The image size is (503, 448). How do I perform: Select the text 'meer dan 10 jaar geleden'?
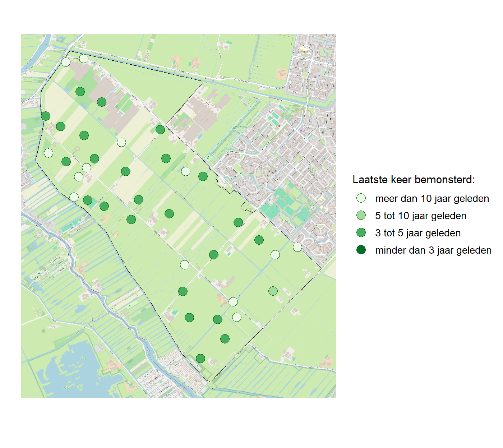tap(432, 198)
